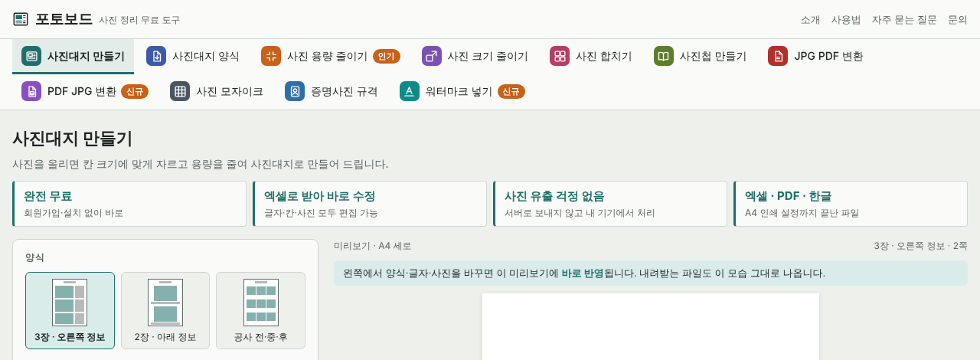Image resolution: width=980 pixels, height=360 pixels.
Task: Click the 엑셀로 받아 바로 수정 card
Action: (x=370, y=204)
